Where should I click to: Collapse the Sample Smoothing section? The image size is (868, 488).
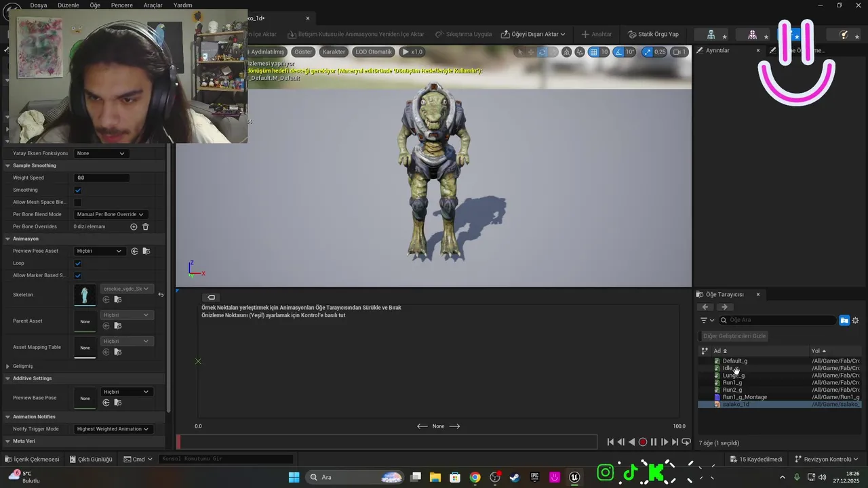click(8, 165)
